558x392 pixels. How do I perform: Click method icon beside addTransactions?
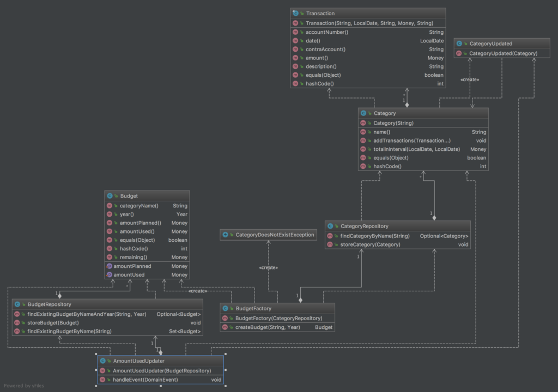click(x=363, y=140)
